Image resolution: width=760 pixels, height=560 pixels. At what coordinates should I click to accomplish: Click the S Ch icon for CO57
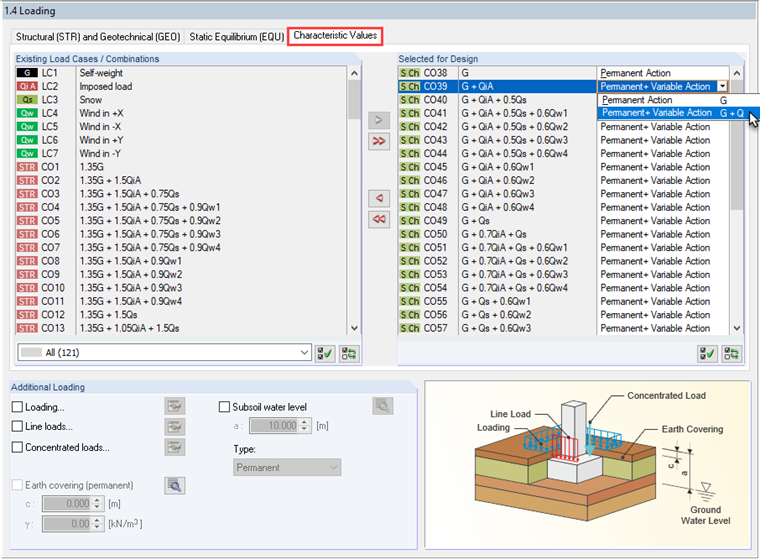click(410, 328)
